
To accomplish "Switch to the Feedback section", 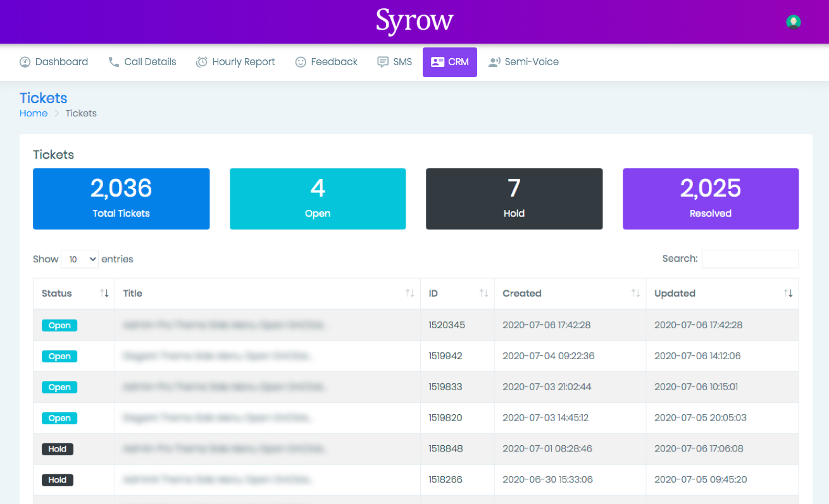I will tap(327, 62).
